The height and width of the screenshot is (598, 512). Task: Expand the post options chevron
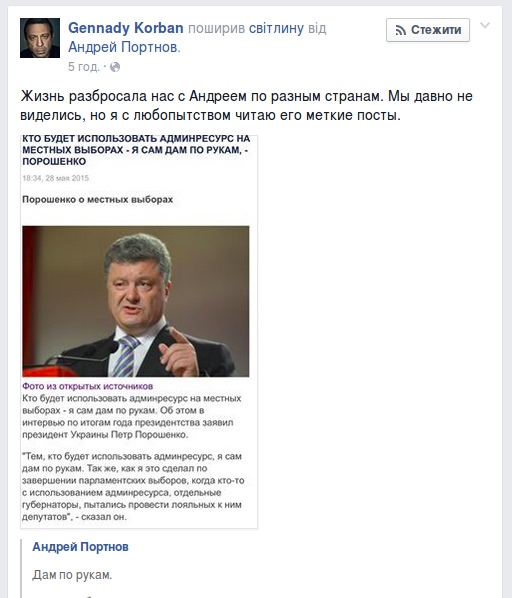[485, 26]
